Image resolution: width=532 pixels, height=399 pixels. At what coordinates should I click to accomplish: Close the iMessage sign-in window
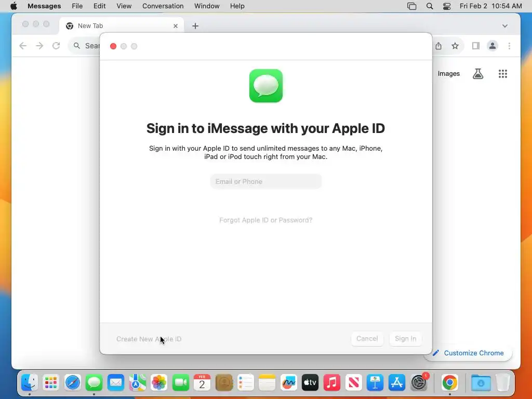click(113, 46)
